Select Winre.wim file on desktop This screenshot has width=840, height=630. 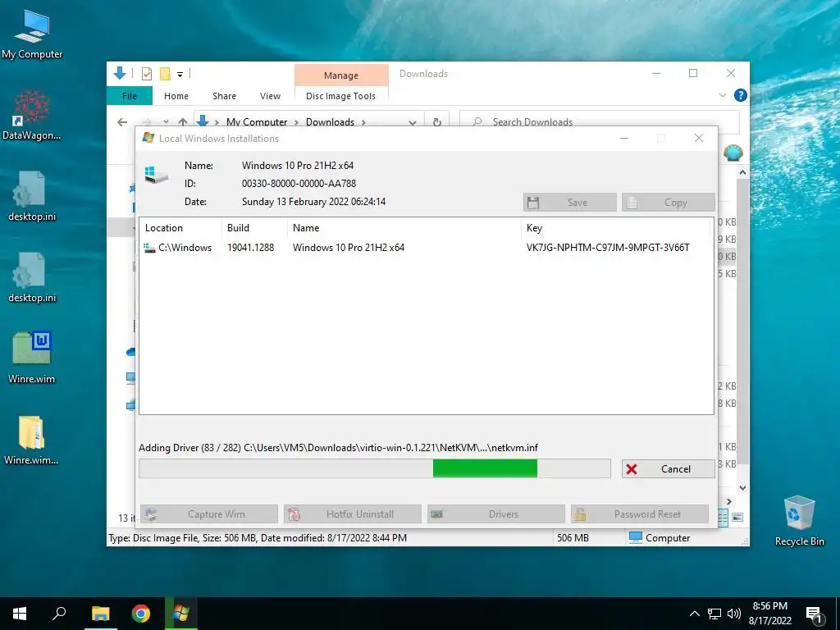[32, 358]
